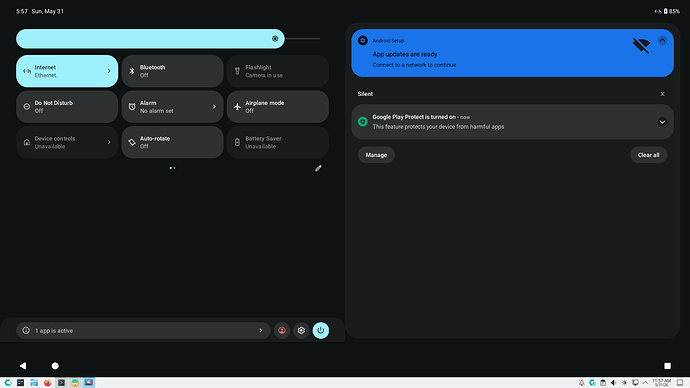Click the 'Silent' section header
690x388 pixels.
(x=365, y=94)
